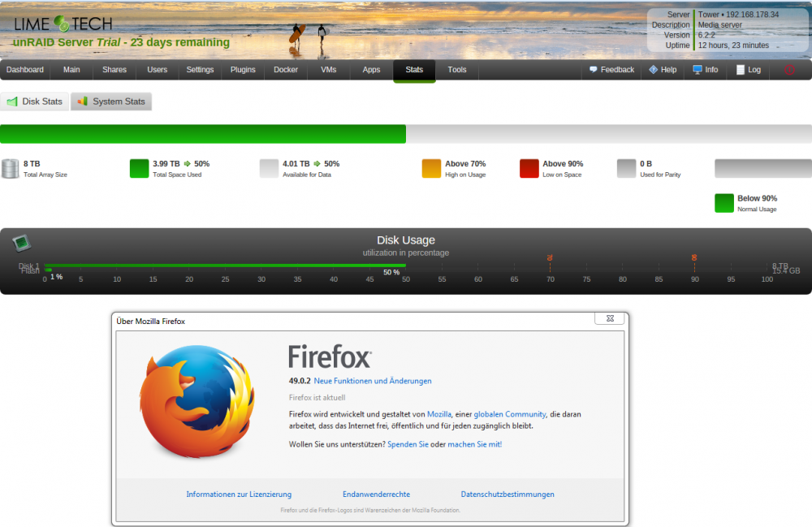Open the Shares tab
The image size is (812, 527).
point(114,70)
